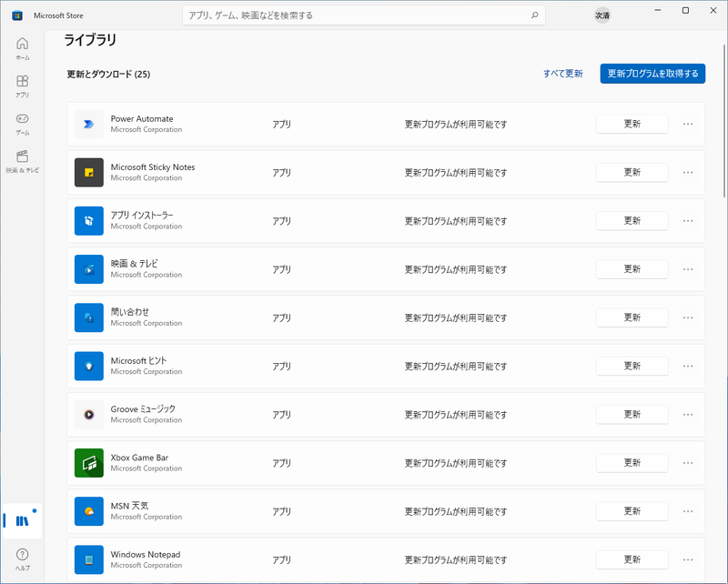This screenshot has width=728, height=584.
Task: Open more options for Windows Notepad
Action: 688,559
